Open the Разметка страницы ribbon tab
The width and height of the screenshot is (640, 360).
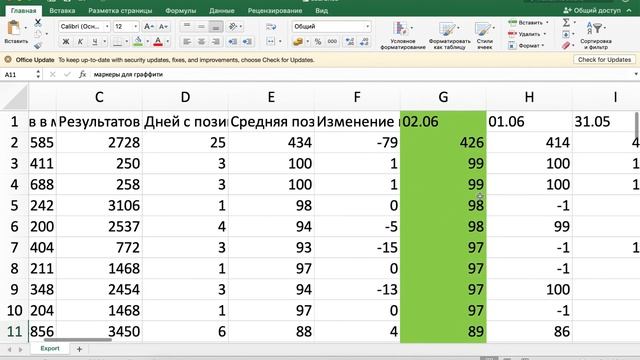tap(120, 11)
